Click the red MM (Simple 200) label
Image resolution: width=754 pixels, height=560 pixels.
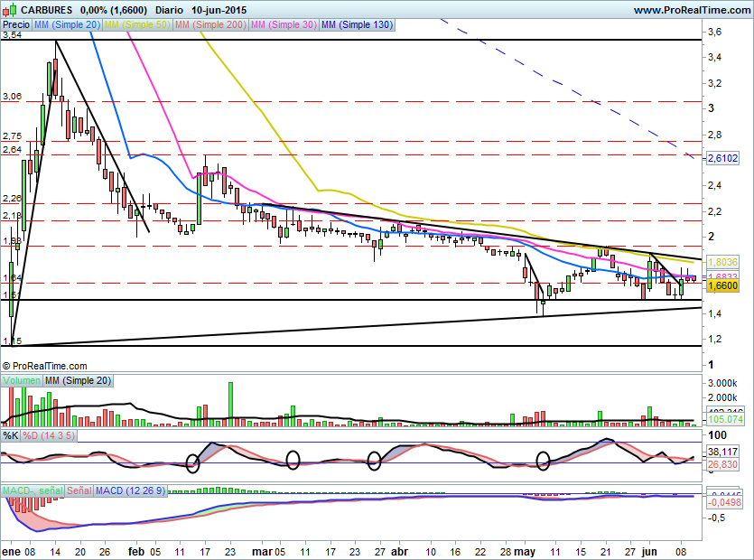pyautogui.click(x=211, y=25)
